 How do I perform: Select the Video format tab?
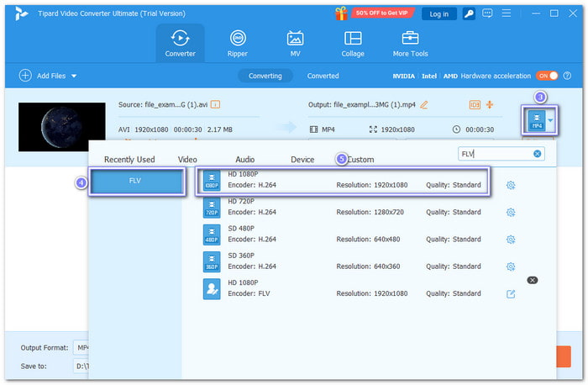click(187, 160)
